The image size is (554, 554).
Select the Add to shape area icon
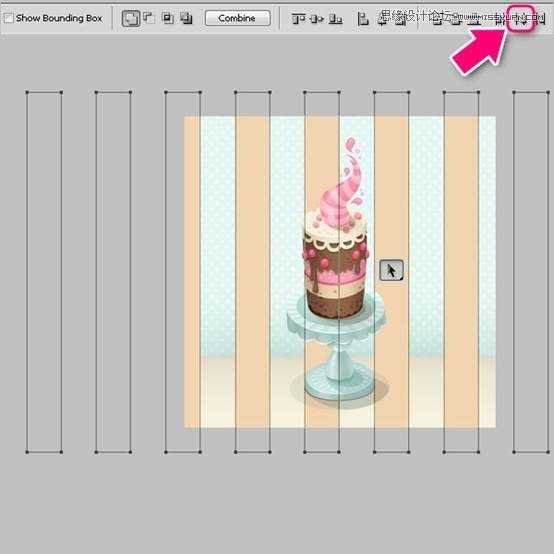(131, 18)
